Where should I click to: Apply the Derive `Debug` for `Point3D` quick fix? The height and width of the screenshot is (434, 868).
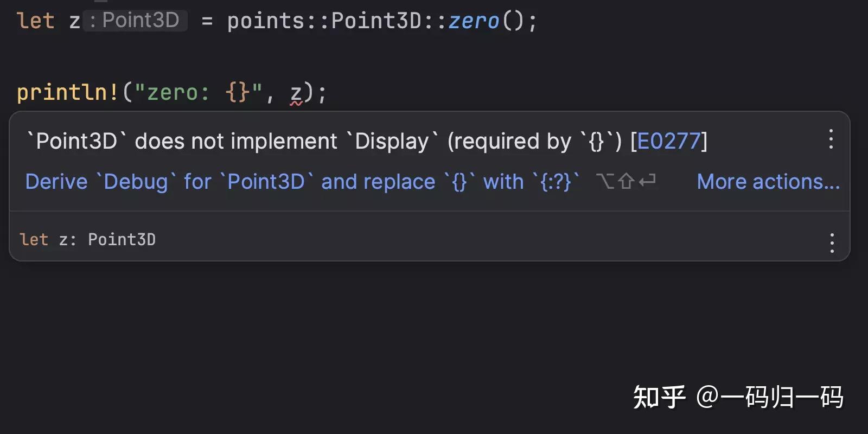[302, 182]
